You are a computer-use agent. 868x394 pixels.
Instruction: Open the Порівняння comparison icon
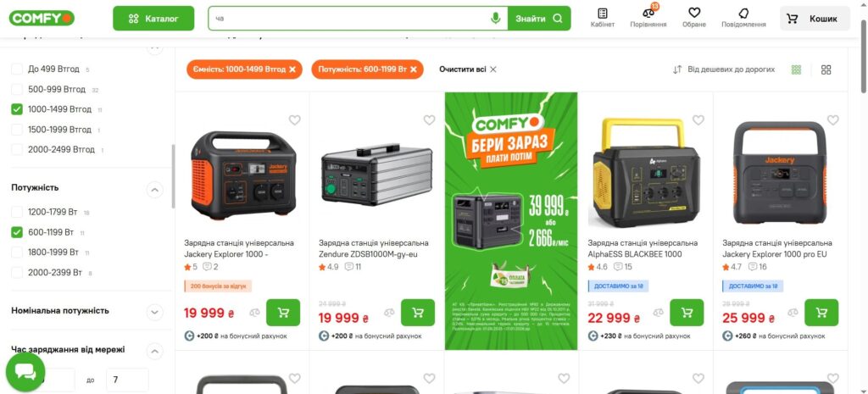coord(648,14)
